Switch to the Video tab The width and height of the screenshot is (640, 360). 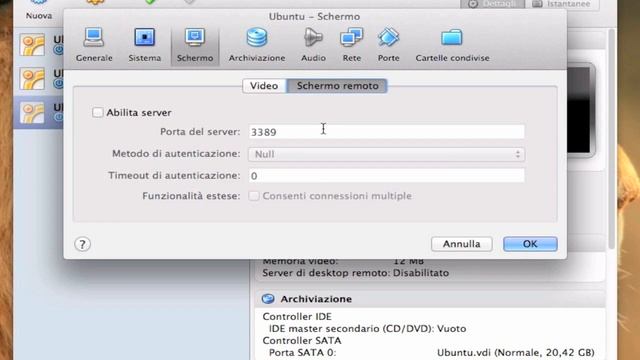[264, 86]
